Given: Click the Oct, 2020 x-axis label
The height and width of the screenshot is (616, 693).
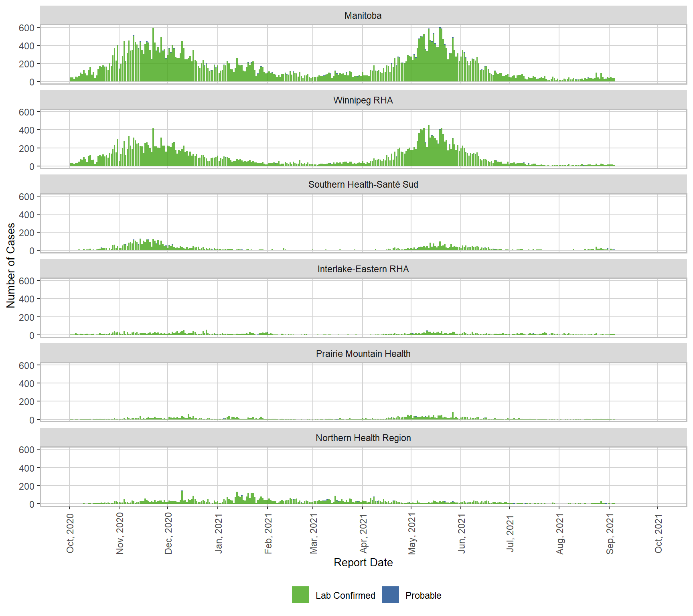Looking at the screenshot, I should click(70, 533).
